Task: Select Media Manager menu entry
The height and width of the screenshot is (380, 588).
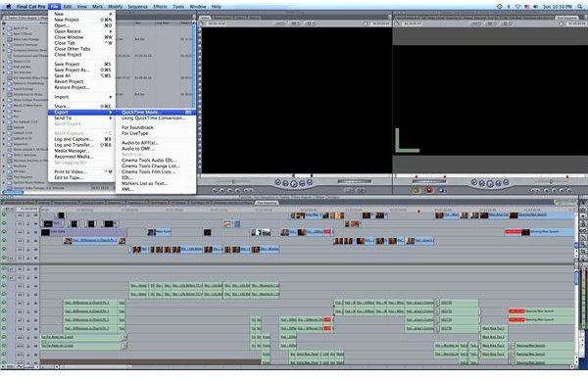Action: click(x=81, y=151)
